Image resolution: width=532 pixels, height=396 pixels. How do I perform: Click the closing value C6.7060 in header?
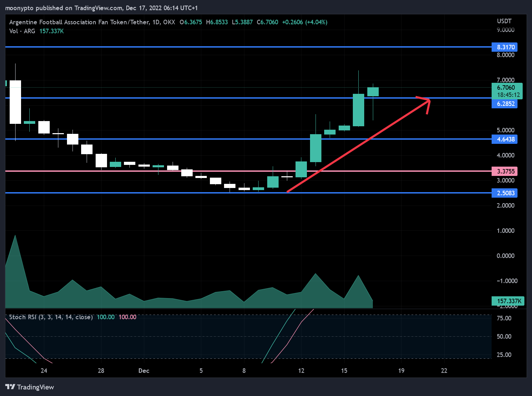click(267, 22)
